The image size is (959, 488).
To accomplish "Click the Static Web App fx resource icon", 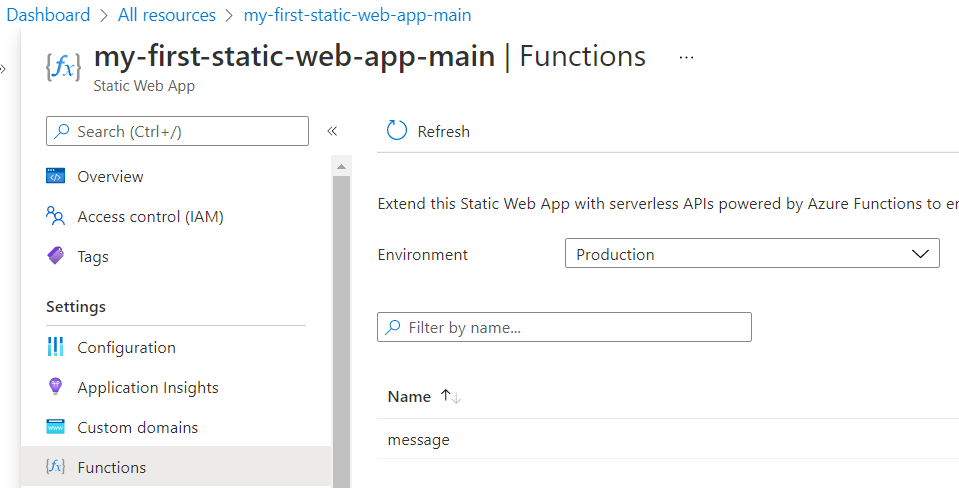I will [63, 66].
